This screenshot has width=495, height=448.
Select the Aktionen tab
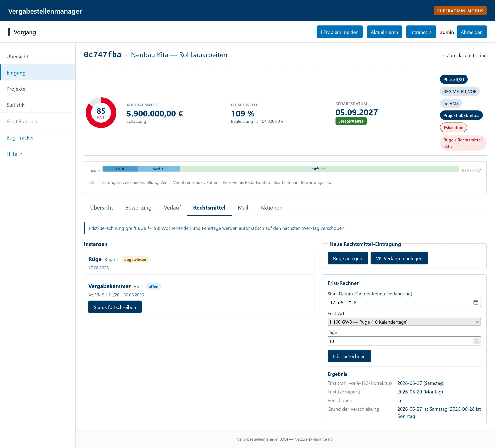[271, 208]
